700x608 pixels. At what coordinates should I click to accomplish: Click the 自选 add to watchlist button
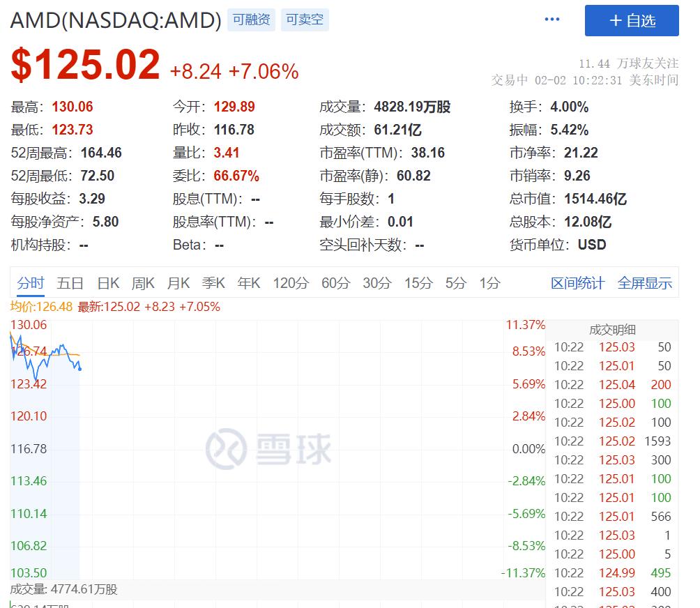[x=632, y=21]
